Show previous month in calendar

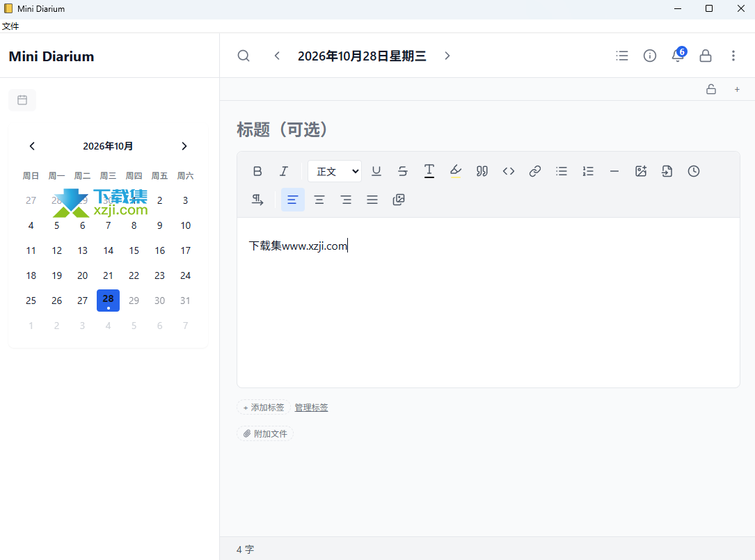coord(32,146)
